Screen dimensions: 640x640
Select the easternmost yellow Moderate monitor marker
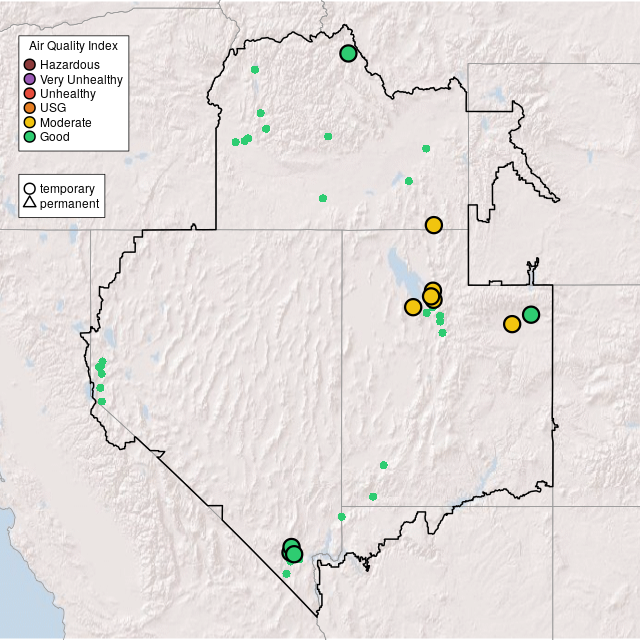coord(512,323)
